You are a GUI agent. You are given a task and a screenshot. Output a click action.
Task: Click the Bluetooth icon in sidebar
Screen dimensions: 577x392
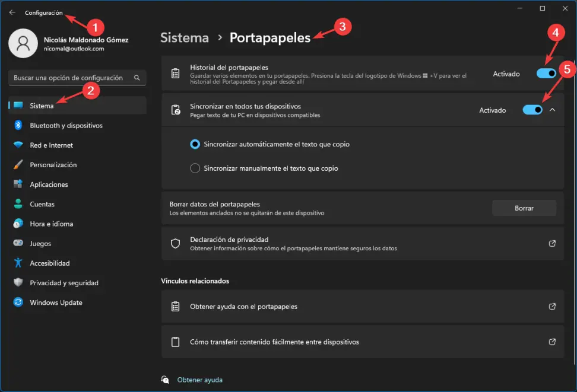18,125
